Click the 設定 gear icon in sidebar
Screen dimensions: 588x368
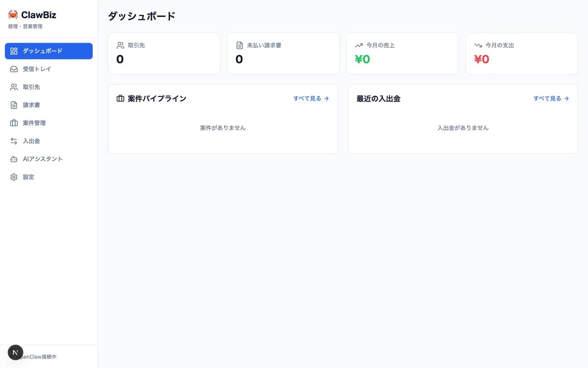click(x=14, y=177)
